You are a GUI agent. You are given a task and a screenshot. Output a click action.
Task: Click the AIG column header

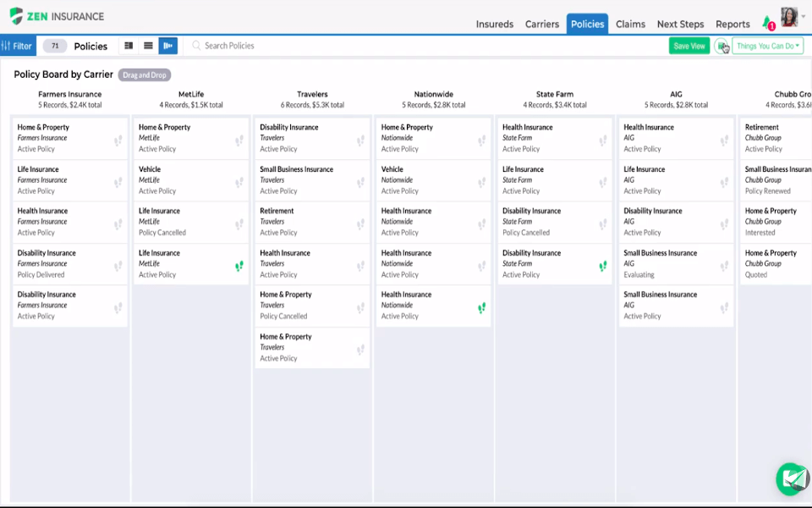676,94
